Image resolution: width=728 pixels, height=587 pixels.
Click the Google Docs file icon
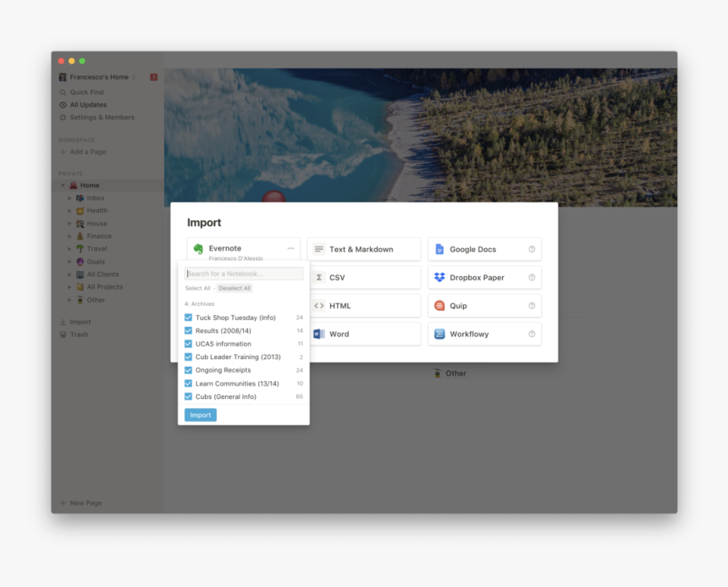click(x=439, y=249)
